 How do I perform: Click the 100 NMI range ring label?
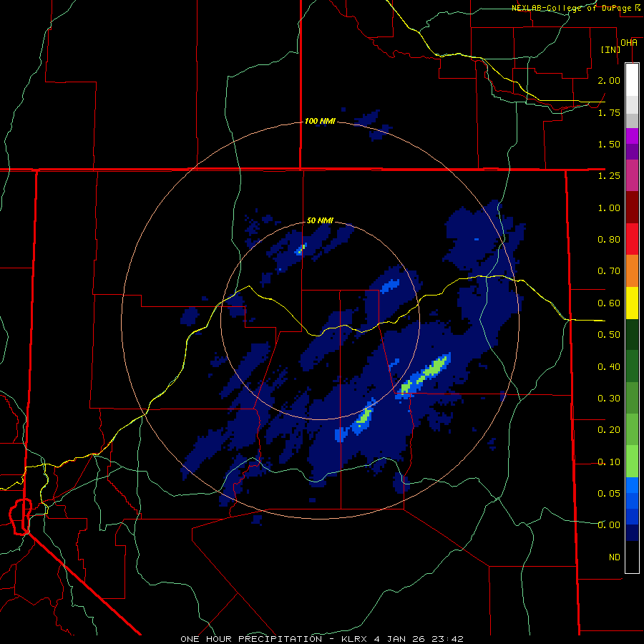pyautogui.click(x=320, y=121)
